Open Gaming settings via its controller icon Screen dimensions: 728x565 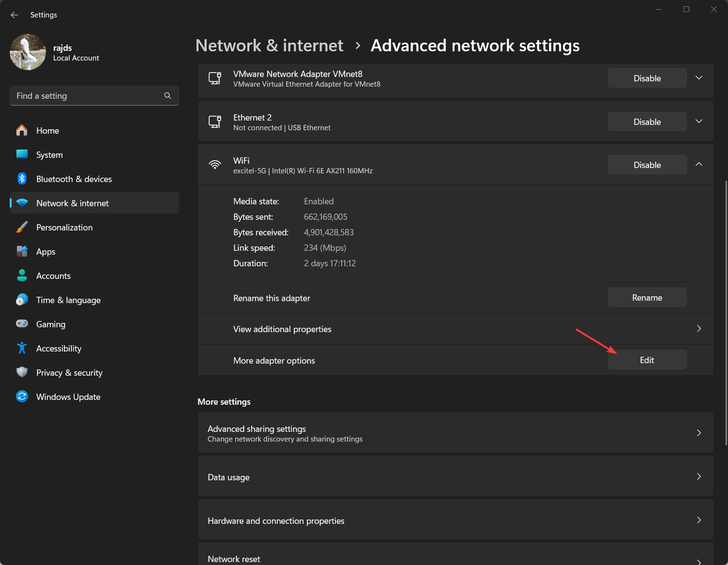[x=22, y=324]
